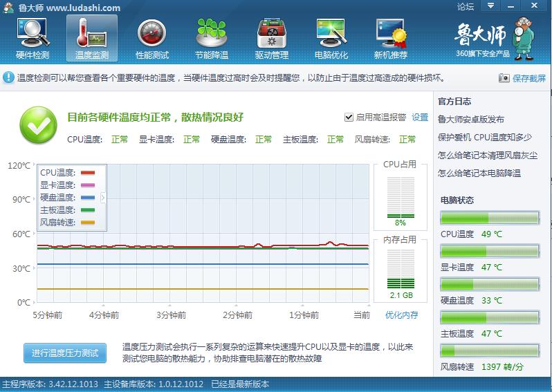
Task: Toggle the 启用高温报警 checkbox
Action: point(349,117)
